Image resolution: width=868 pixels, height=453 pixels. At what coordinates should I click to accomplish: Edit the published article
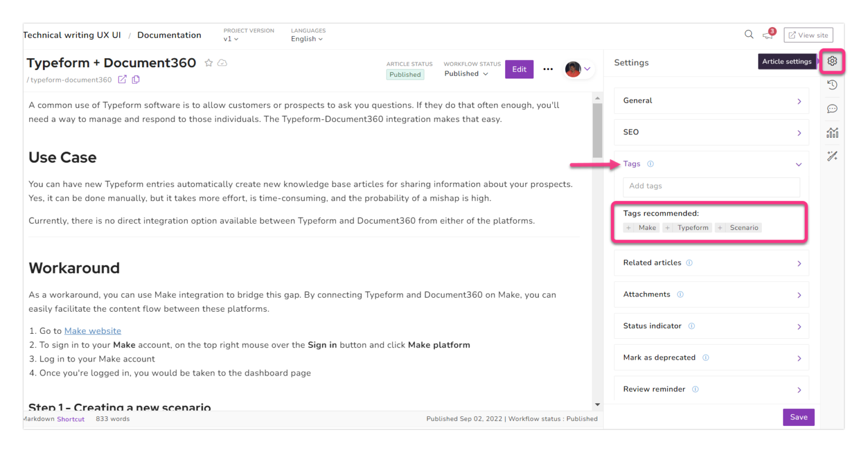tap(519, 69)
